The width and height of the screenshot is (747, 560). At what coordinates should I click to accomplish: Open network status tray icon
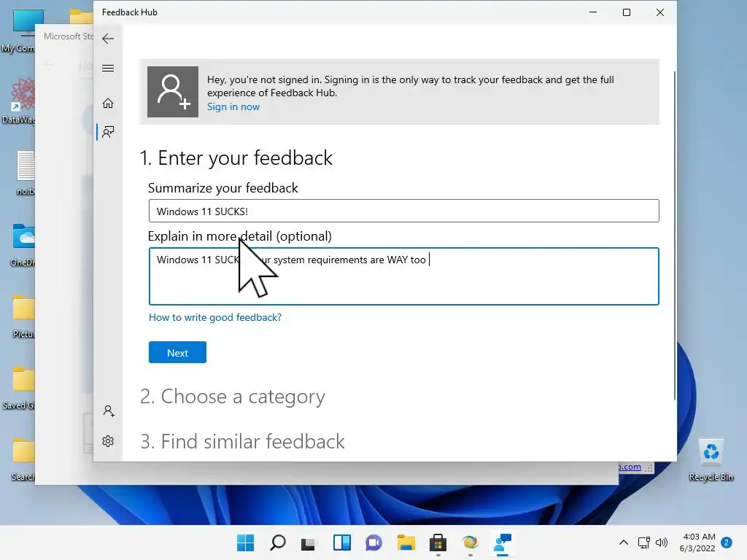[643, 542]
